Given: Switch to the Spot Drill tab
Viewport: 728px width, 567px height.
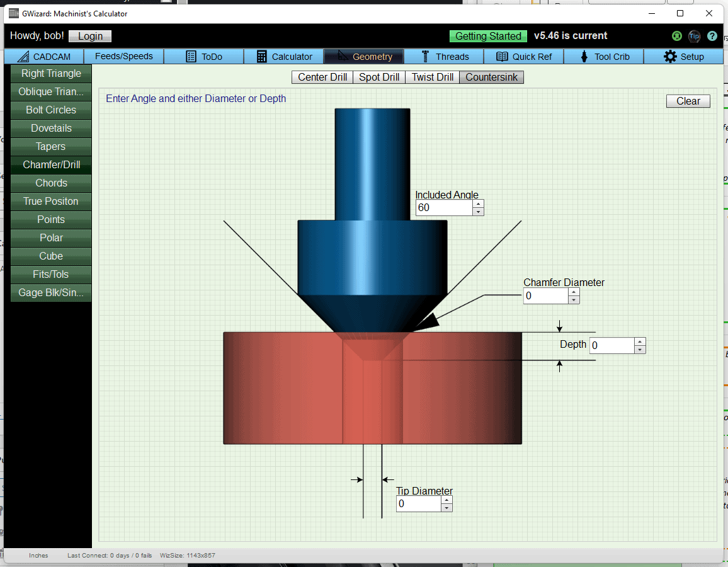Looking at the screenshot, I should [x=378, y=77].
